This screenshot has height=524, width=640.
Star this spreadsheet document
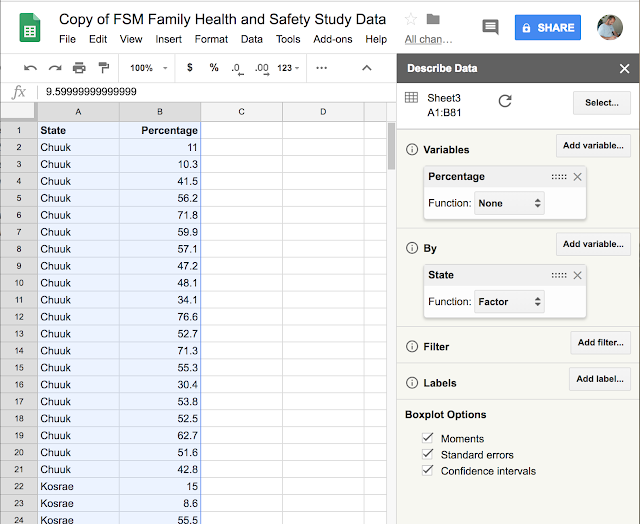[411, 20]
